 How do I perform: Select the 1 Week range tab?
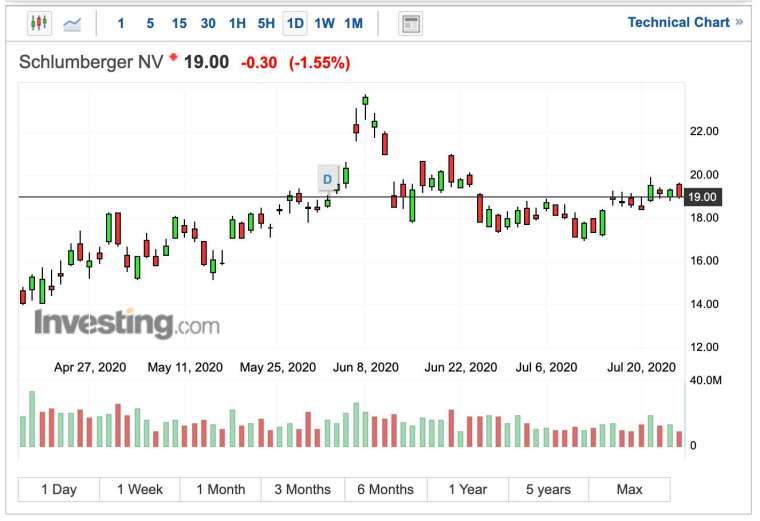[x=140, y=489]
